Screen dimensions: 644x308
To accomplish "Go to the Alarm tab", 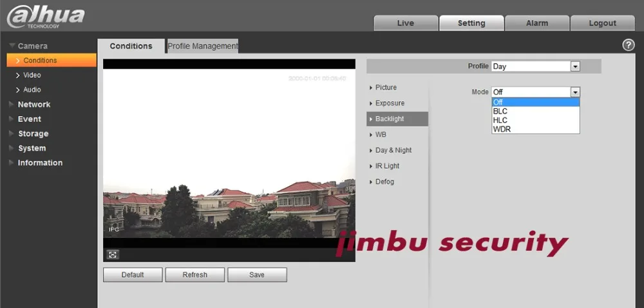I will click(537, 23).
